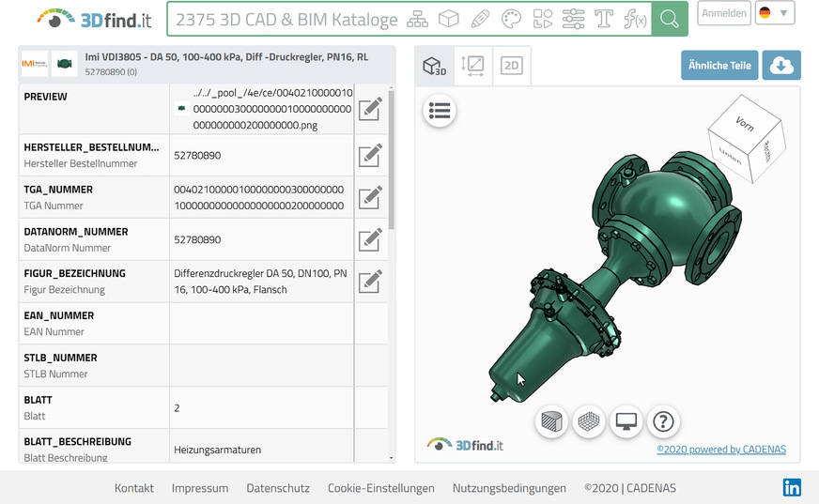Click the Ähnliche Teile button

(719, 66)
